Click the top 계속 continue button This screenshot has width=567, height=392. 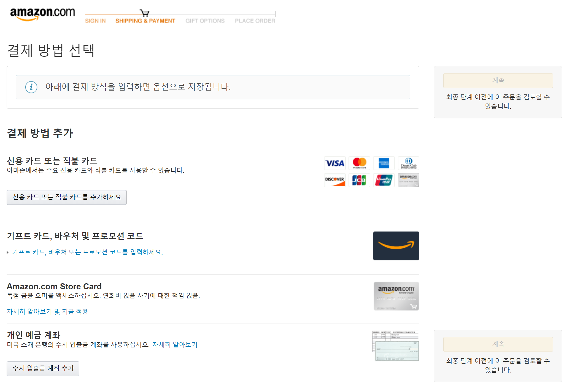[498, 80]
